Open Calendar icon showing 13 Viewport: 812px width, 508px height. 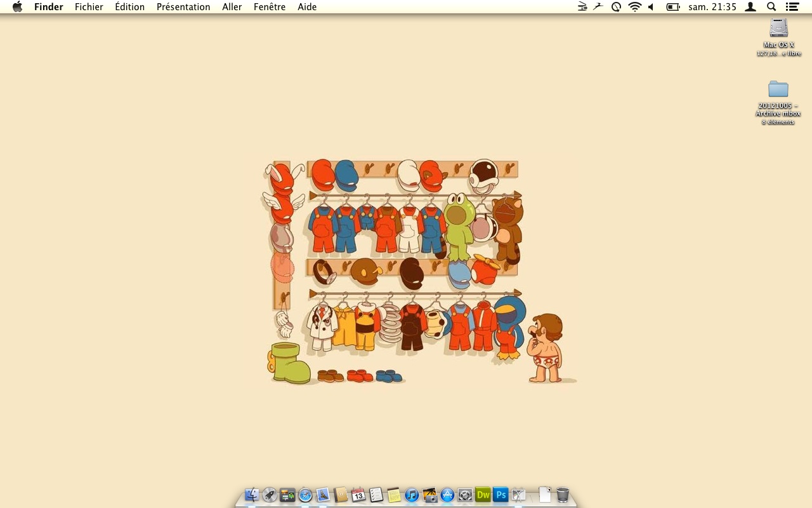click(359, 495)
